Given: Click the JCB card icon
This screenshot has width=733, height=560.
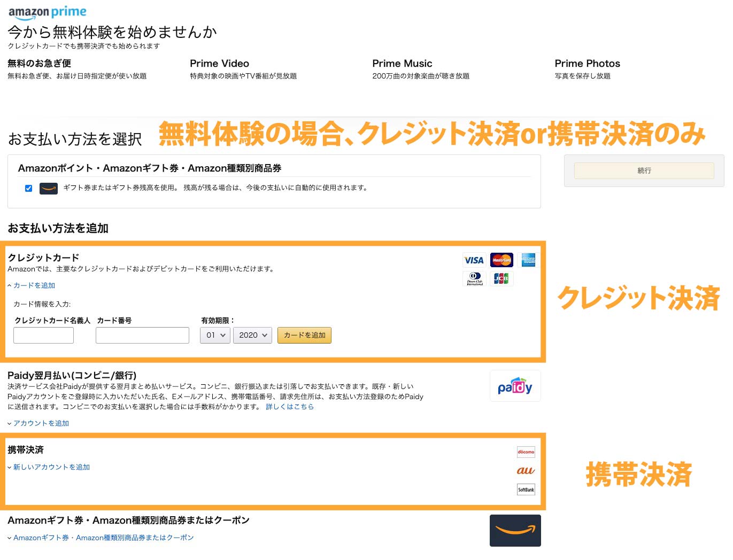Looking at the screenshot, I should [501, 278].
